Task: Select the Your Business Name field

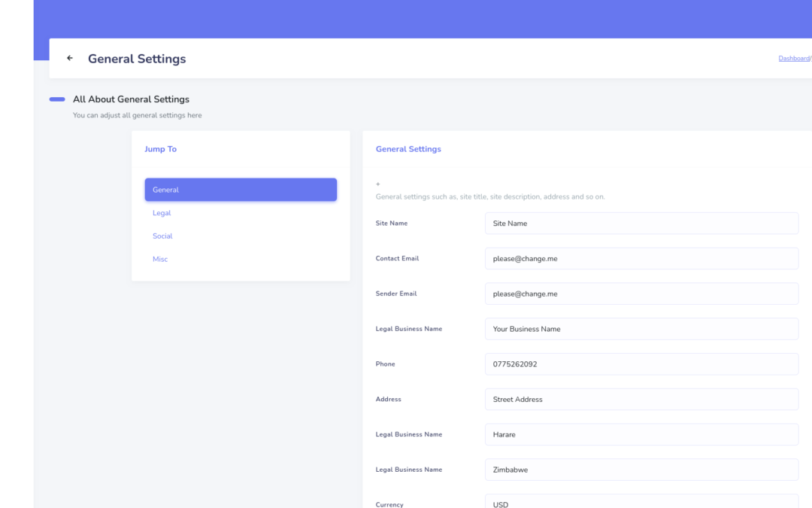Action: point(641,329)
